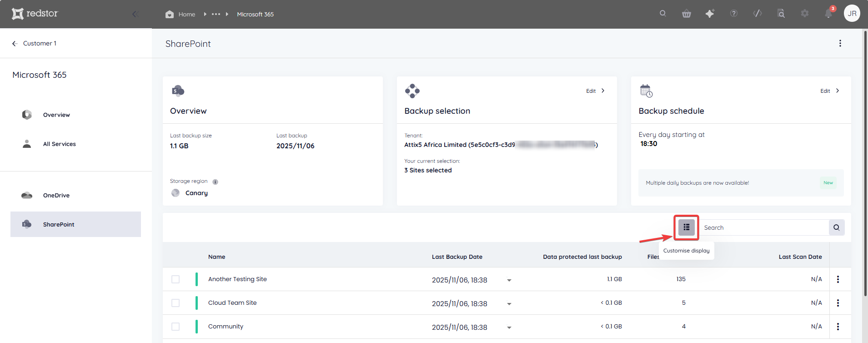Tick the Community row checkbox
868x343 pixels.
pos(176,327)
